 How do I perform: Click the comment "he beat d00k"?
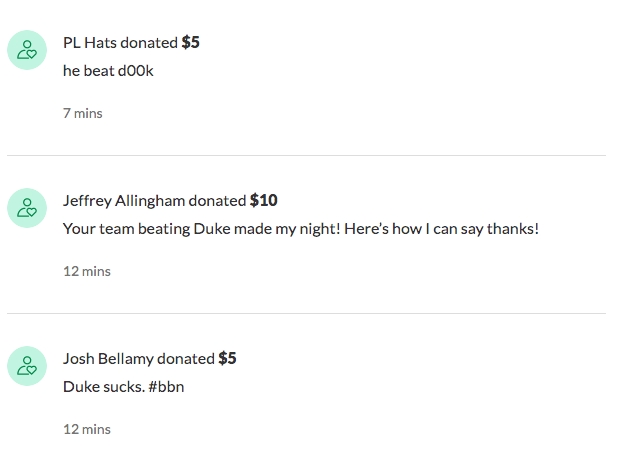[108, 71]
